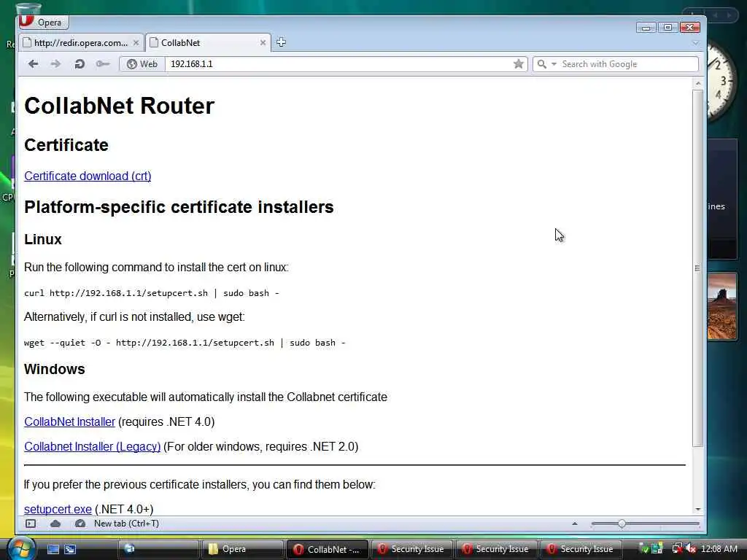Screen dimensions: 747x560
Task: Open the Opera menu button
Action: [43, 22]
